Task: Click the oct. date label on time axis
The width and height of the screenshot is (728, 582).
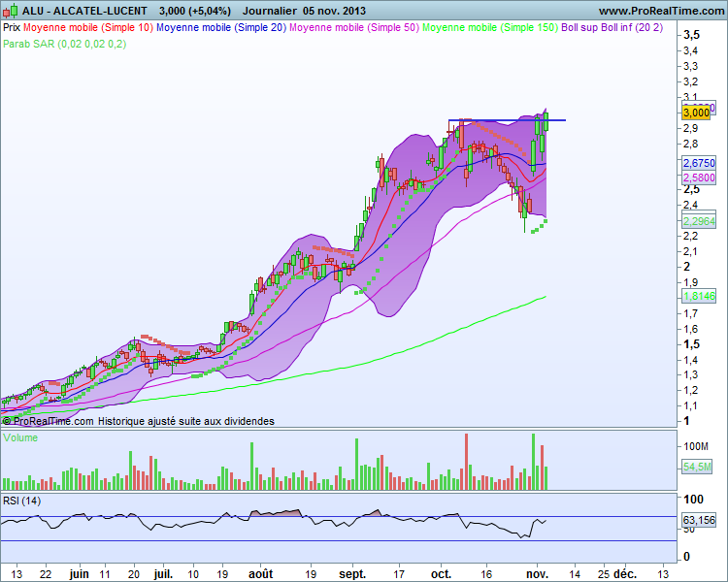Action: (441, 574)
